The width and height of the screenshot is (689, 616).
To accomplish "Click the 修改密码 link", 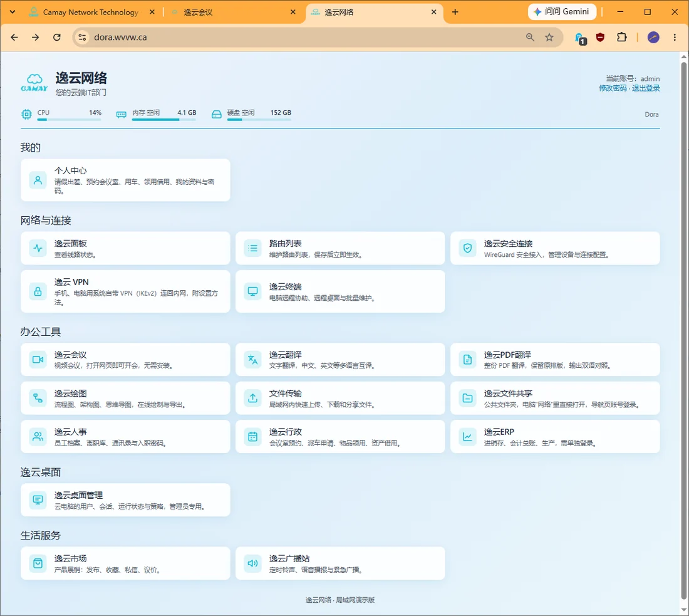I will [x=613, y=88].
